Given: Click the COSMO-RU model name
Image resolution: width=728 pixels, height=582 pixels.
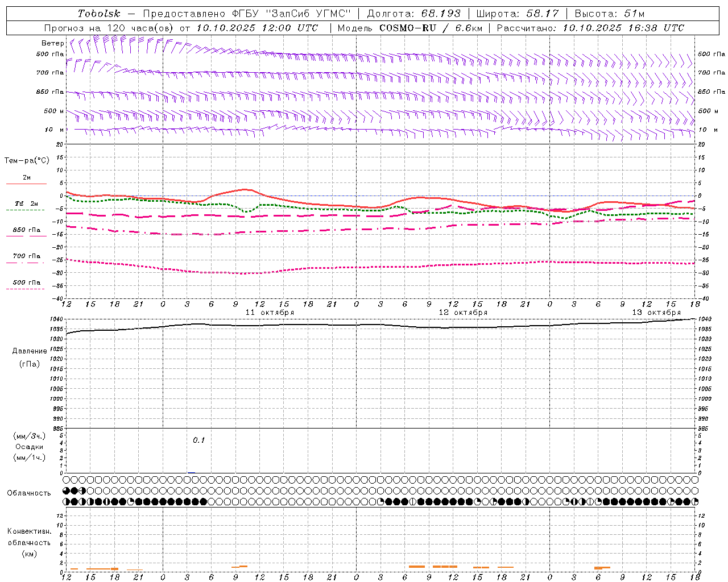Looking at the screenshot, I should pyautogui.click(x=408, y=28).
